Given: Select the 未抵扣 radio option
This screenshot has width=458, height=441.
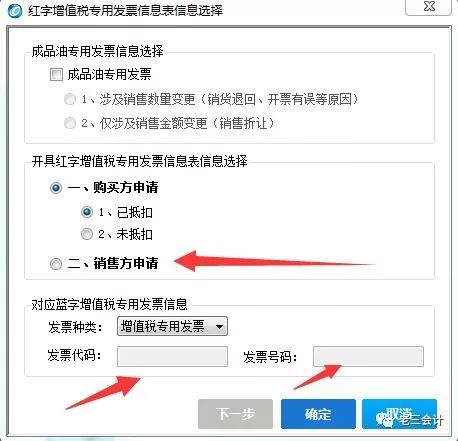Looking at the screenshot, I should (87, 234).
